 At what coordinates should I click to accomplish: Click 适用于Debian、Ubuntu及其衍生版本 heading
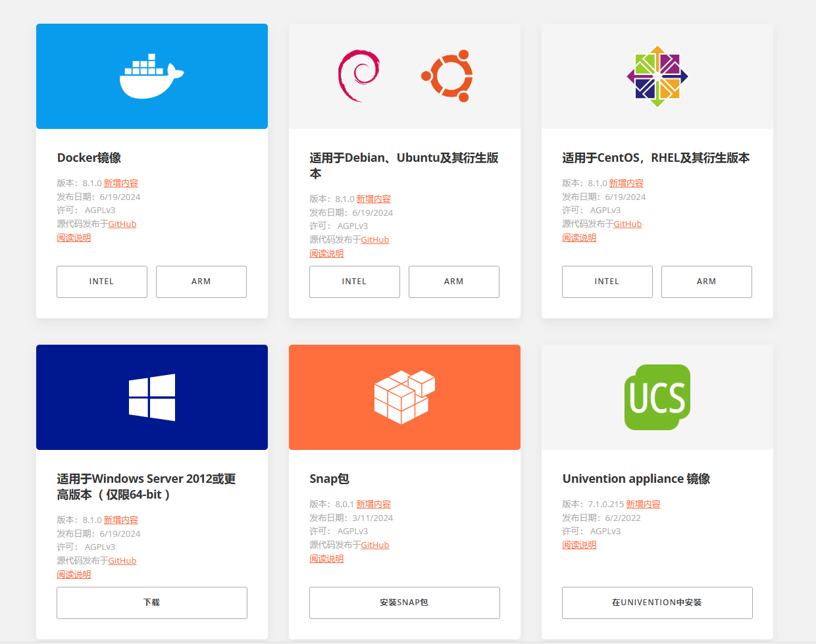pyautogui.click(x=404, y=166)
